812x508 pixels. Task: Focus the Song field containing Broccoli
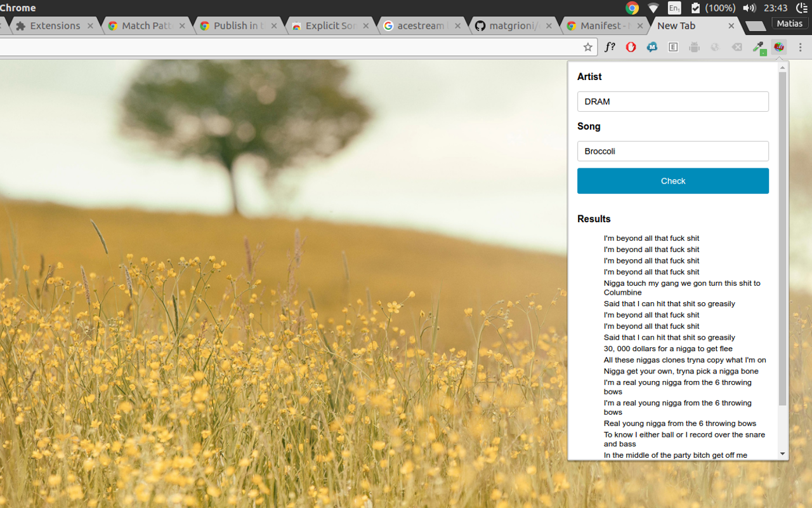[673, 151]
